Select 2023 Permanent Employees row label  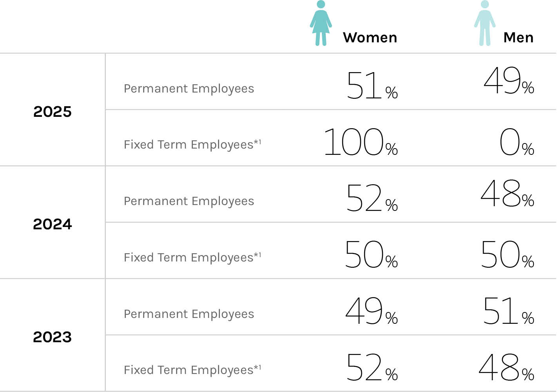(189, 314)
